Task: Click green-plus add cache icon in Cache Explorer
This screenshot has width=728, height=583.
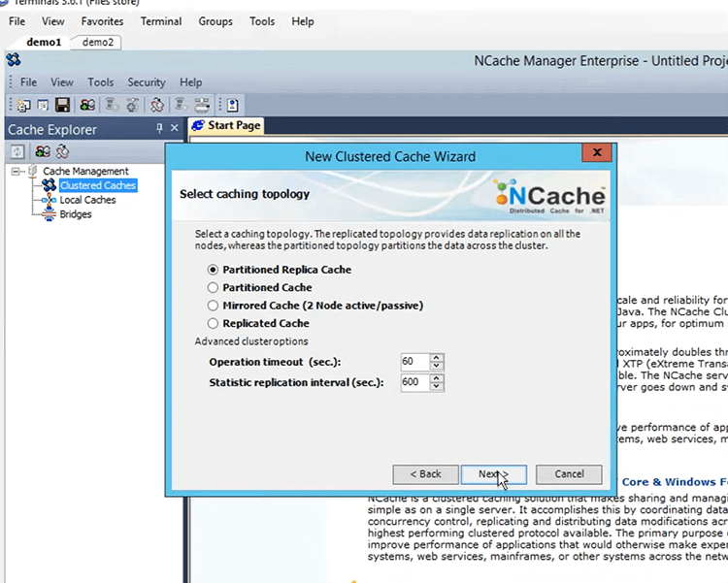Action: coord(43,151)
